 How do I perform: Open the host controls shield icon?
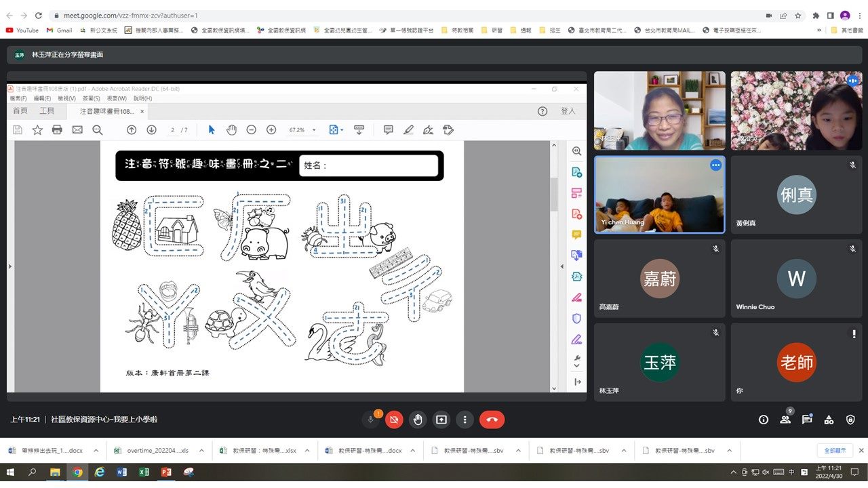(x=850, y=420)
